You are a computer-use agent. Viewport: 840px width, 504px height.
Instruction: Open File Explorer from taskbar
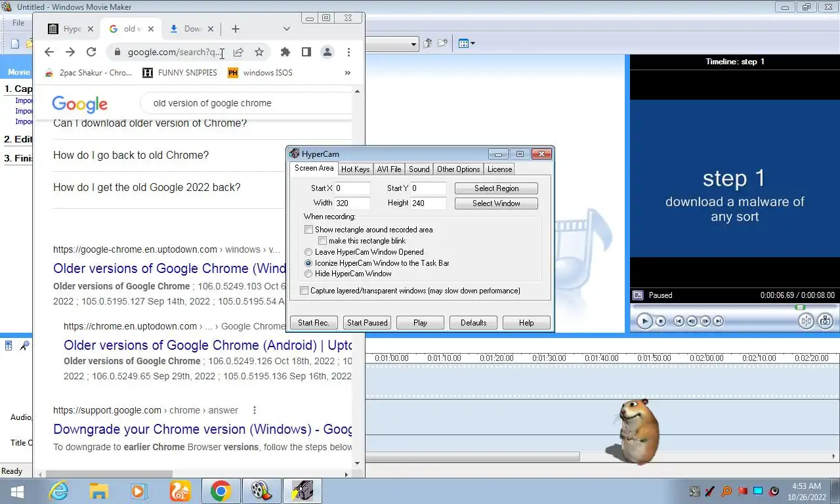click(x=99, y=490)
